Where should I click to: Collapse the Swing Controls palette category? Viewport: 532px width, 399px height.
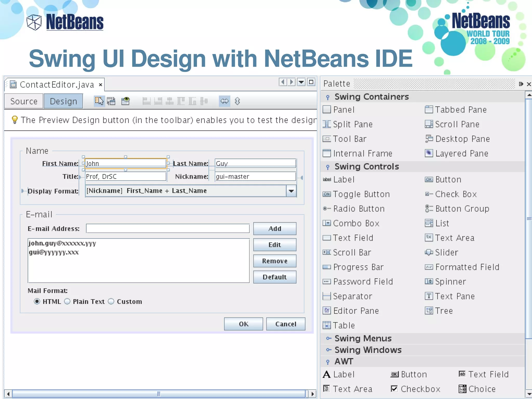[328, 167]
